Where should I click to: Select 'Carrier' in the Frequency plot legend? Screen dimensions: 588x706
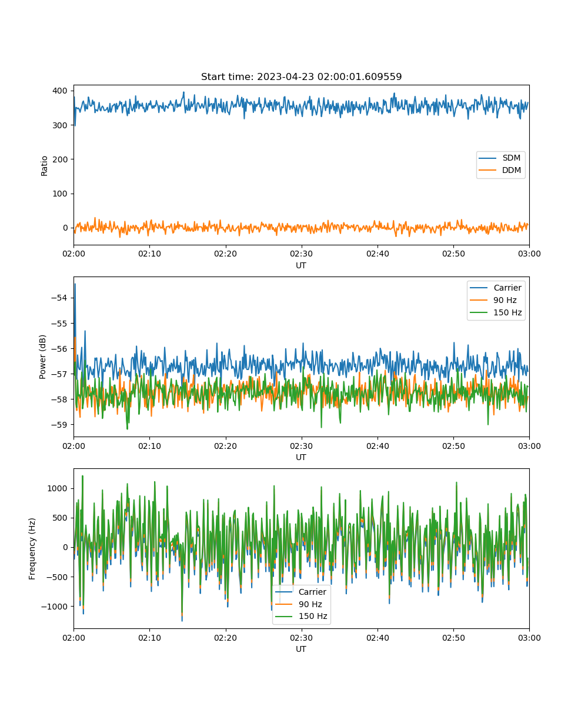(x=312, y=592)
